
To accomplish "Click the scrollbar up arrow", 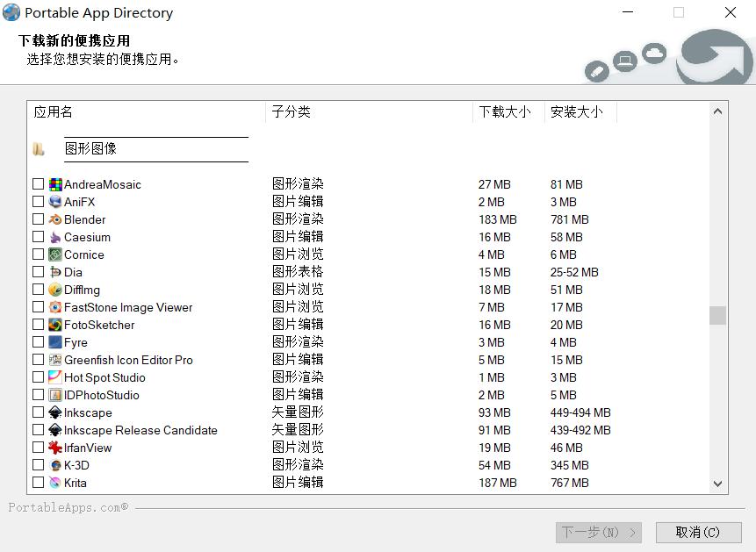I will click(x=717, y=111).
